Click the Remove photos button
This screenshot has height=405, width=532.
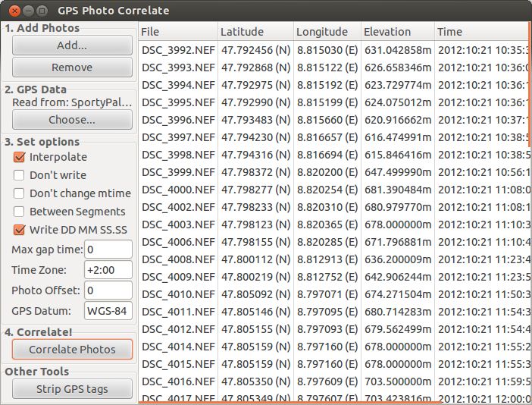point(72,67)
